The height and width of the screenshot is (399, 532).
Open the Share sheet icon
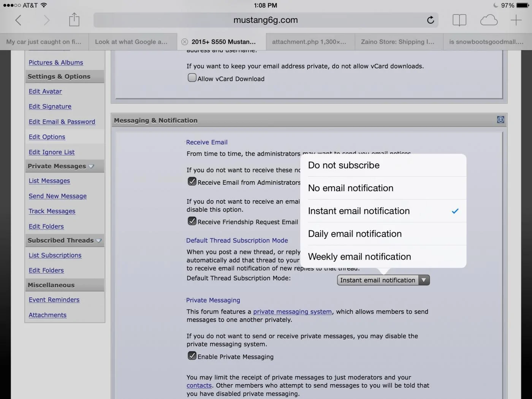pyautogui.click(x=74, y=19)
